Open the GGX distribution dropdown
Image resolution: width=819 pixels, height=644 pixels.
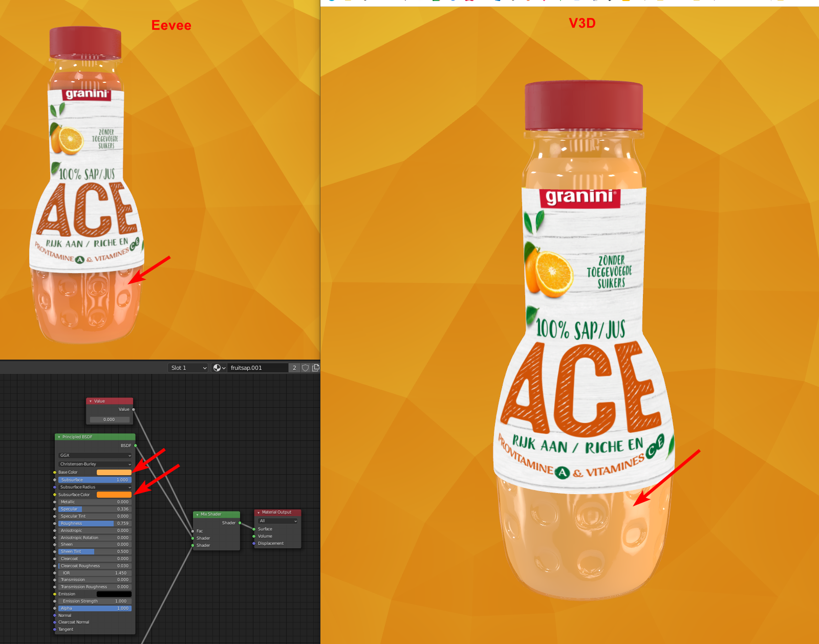[x=95, y=455]
